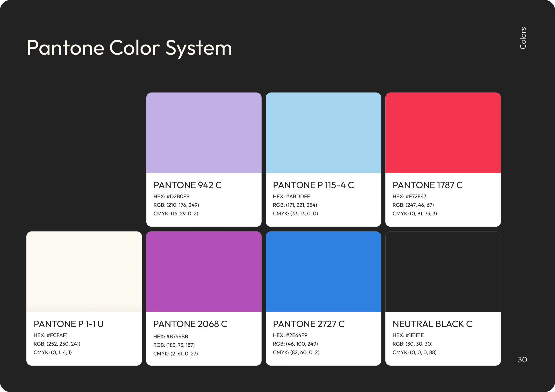
Task: Select the HEX value #D2B0F9 text
Action: (x=172, y=196)
